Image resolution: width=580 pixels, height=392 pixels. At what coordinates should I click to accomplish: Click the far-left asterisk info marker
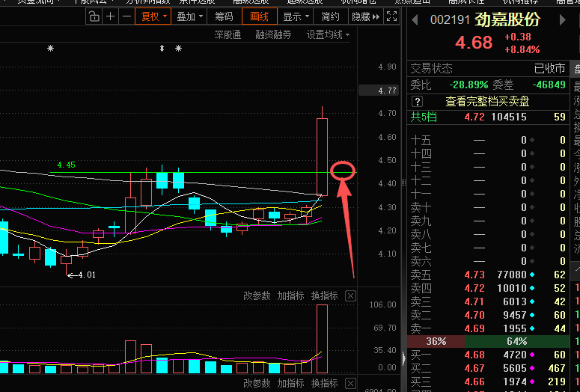tap(51, 48)
